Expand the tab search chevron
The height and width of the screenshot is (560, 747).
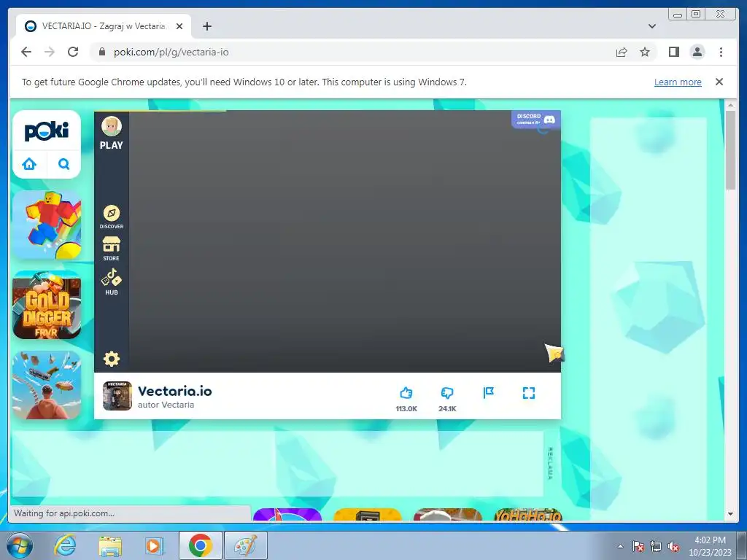point(651,26)
